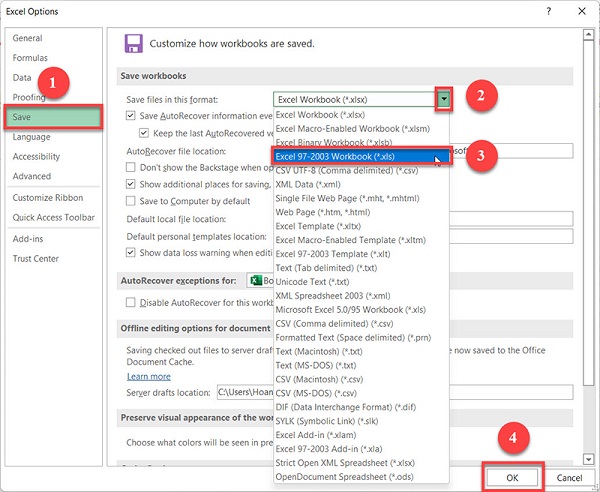Go to Trust Center settings

point(36,259)
